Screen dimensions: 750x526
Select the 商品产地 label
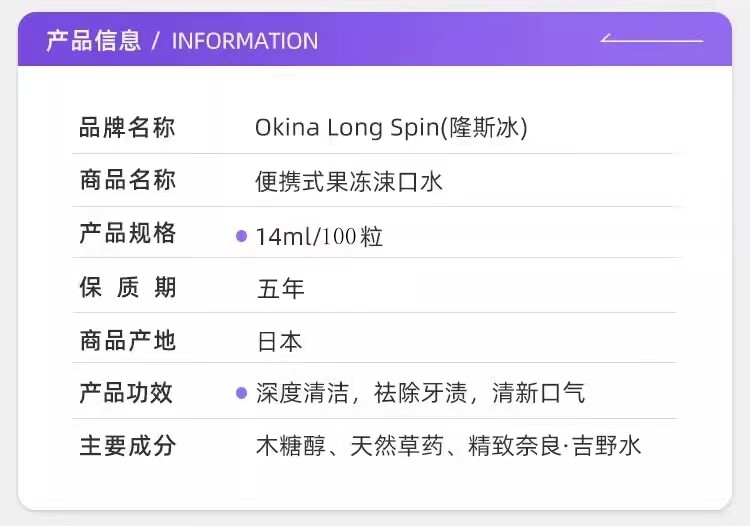(x=127, y=341)
